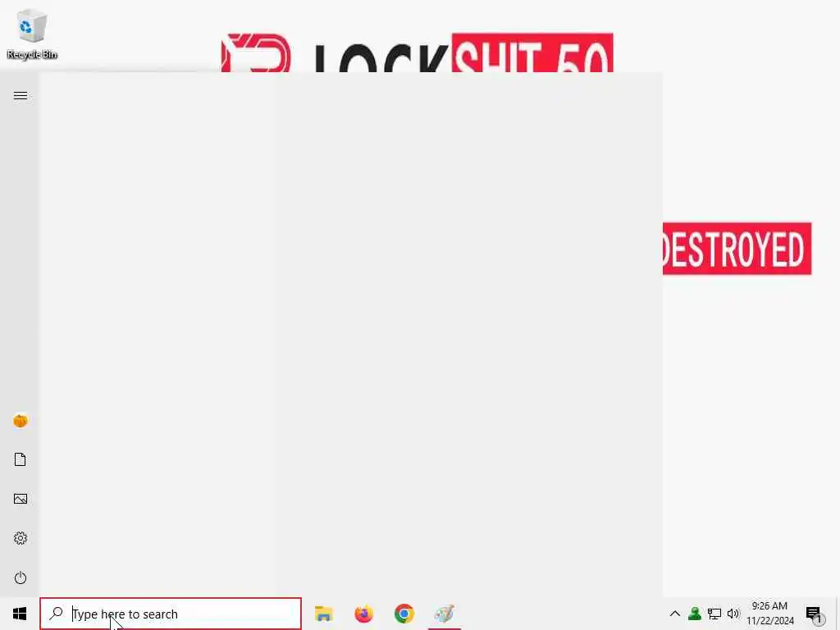This screenshot has width=840, height=630.
Task: Open the Power options icon
Action: click(21, 577)
